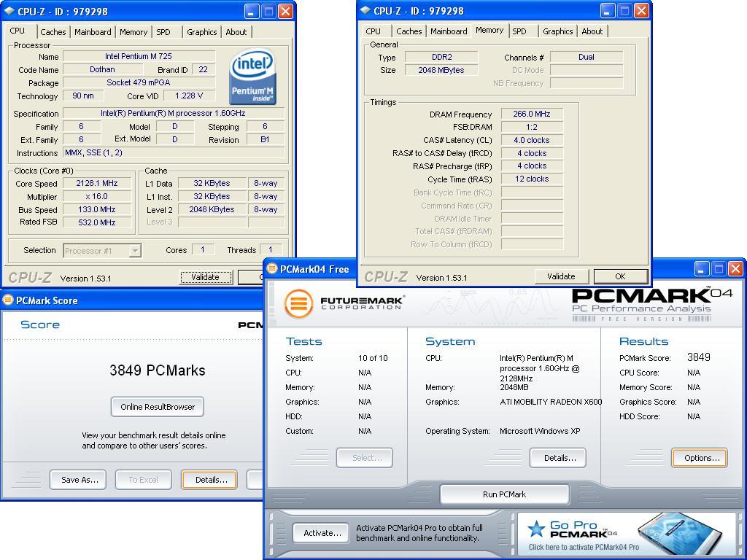Open SPD tab in left CPU-Z window
Viewport: 747px width, 560px height.
[163, 32]
